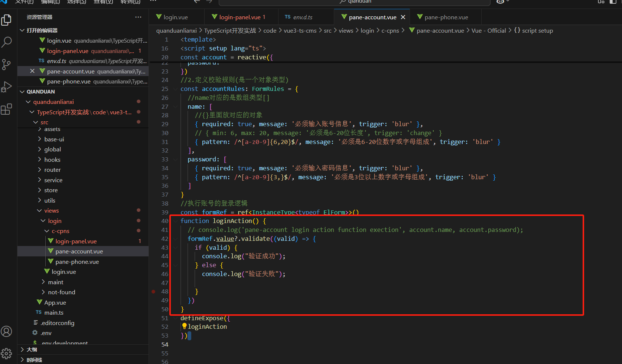Expand the global folder
The image size is (622, 364).
(x=83, y=150)
